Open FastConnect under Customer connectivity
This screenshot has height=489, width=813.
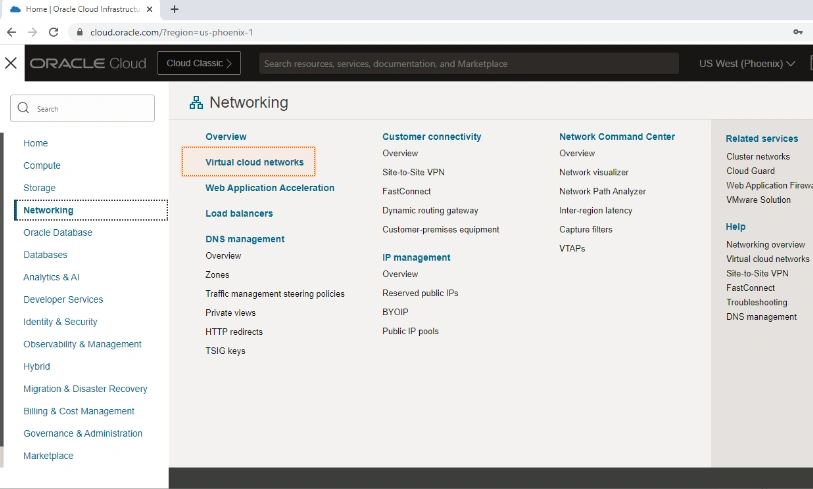pos(406,191)
